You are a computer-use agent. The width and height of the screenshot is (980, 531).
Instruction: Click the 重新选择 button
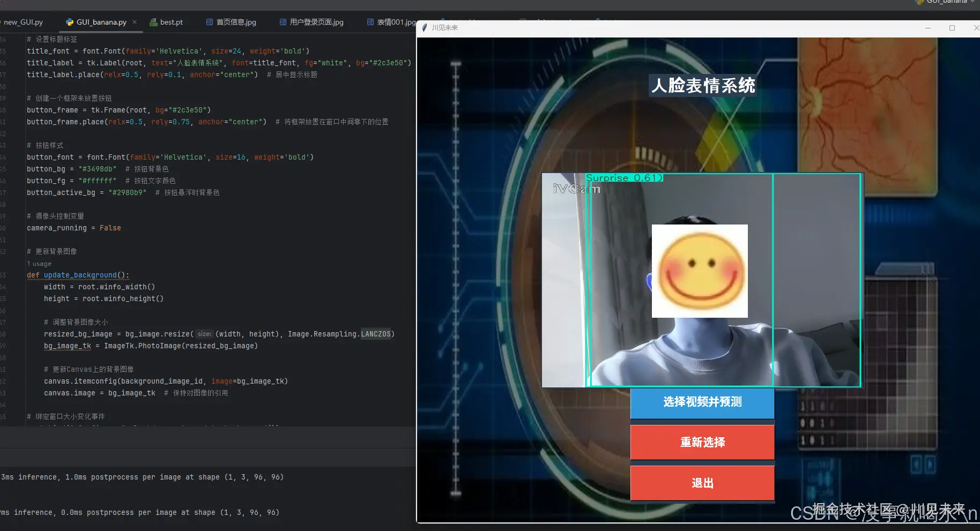click(x=702, y=442)
